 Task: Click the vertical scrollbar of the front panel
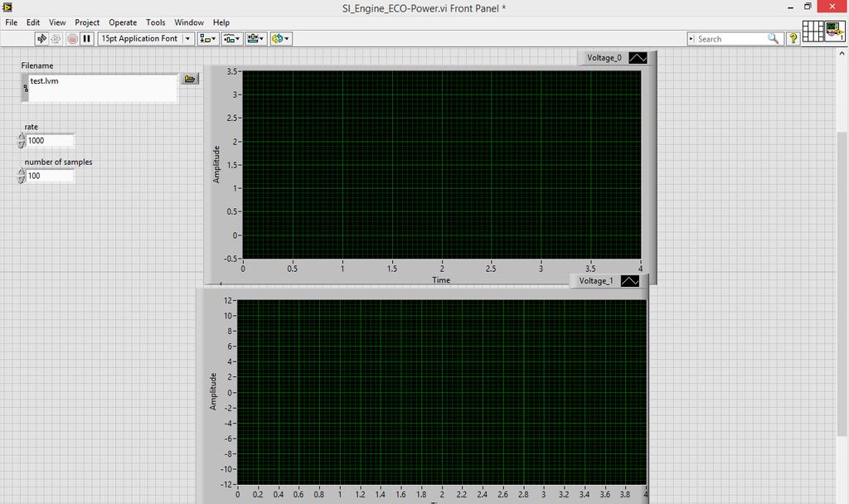[842, 283]
